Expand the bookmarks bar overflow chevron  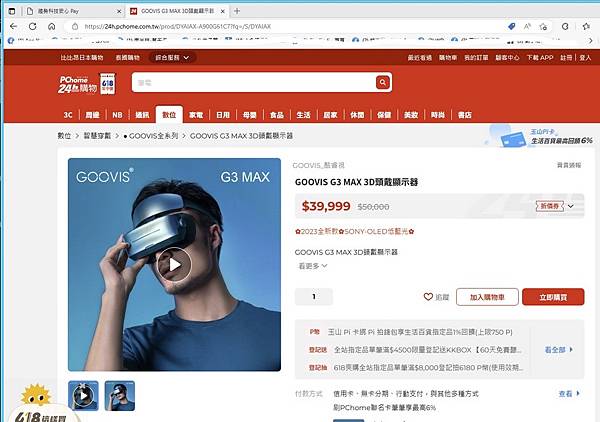click(x=591, y=40)
